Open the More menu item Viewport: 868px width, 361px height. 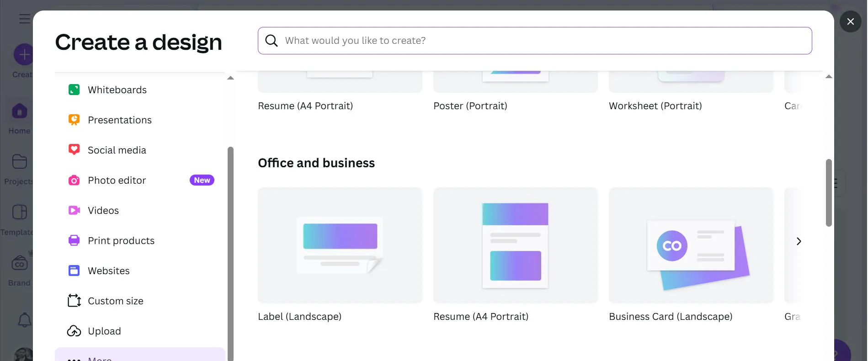[140, 355]
